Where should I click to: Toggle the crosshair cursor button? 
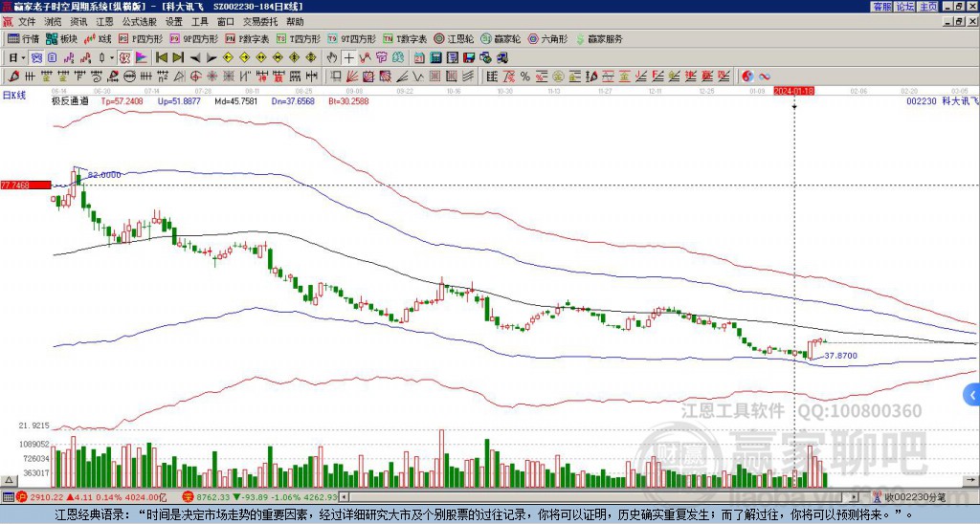[x=349, y=57]
